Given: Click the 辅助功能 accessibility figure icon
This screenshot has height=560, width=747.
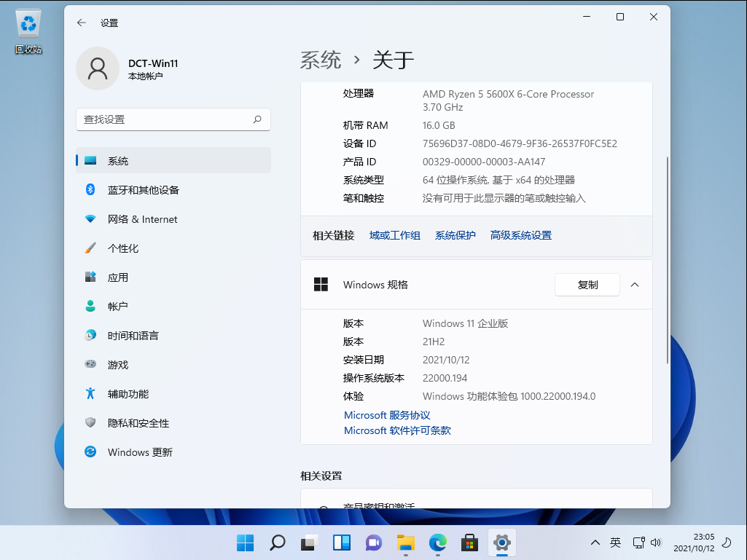Looking at the screenshot, I should click(90, 393).
